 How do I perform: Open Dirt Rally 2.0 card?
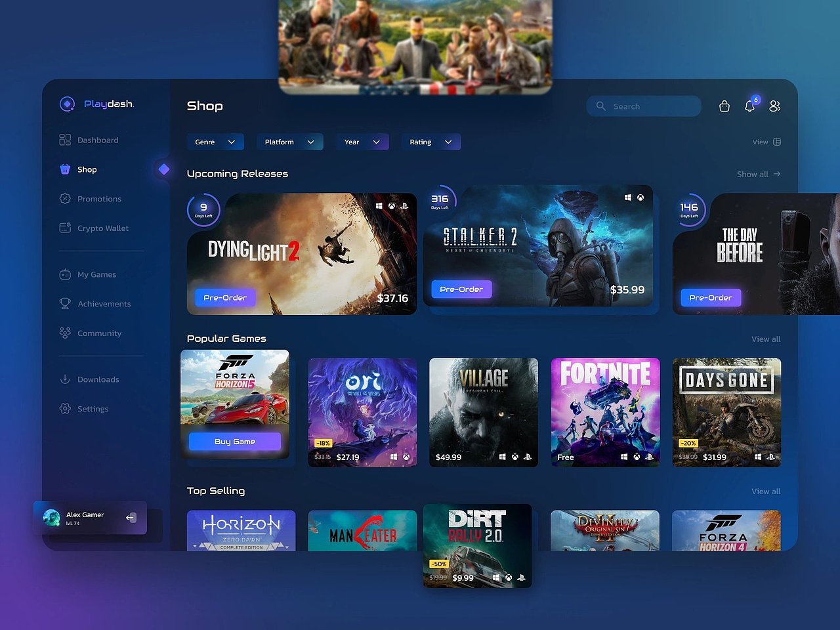click(x=477, y=546)
